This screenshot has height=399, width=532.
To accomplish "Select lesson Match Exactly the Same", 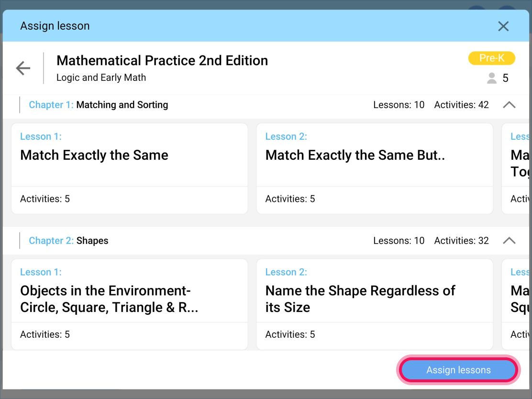I will coord(130,168).
